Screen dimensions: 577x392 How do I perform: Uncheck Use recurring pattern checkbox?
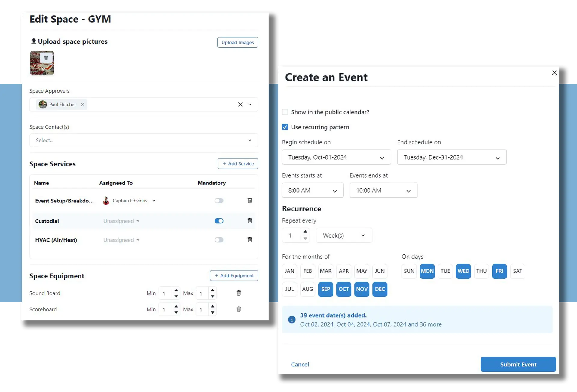pos(285,127)
